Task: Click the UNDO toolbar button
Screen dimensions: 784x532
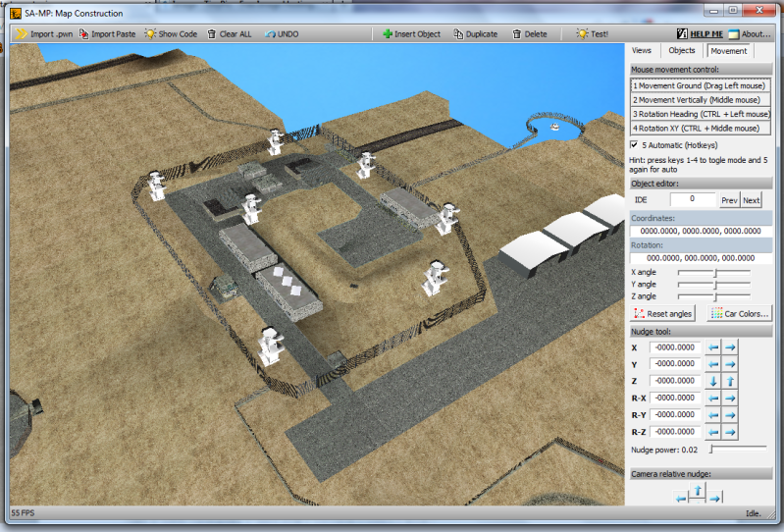Action: pyautogui.click(x=282, y=33)
